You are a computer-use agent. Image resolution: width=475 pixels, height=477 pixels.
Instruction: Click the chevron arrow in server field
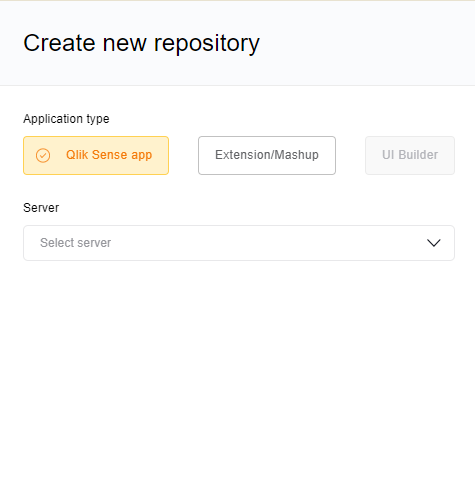(x=434, y=243)
